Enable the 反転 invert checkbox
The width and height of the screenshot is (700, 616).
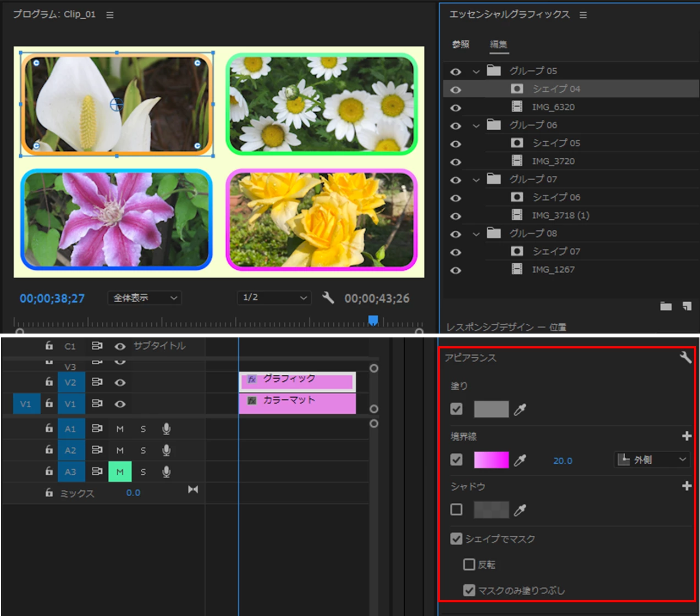point(469,564)
